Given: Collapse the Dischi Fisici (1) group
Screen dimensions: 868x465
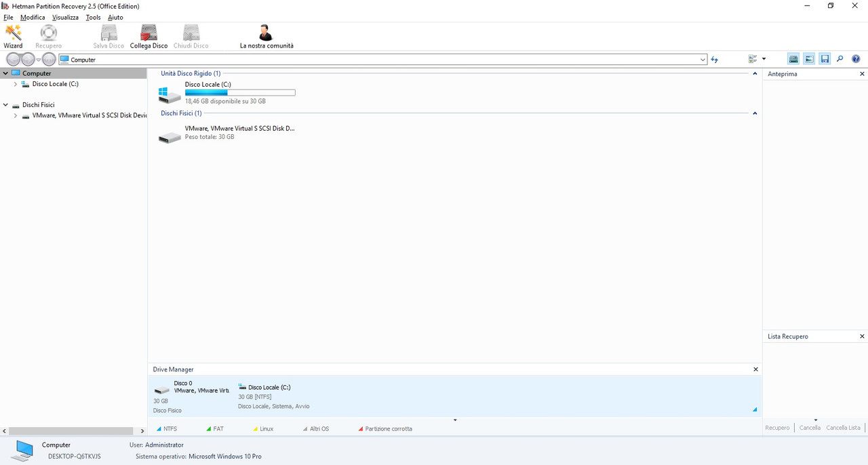Looking at the screenshot, I should click(755, 113).
